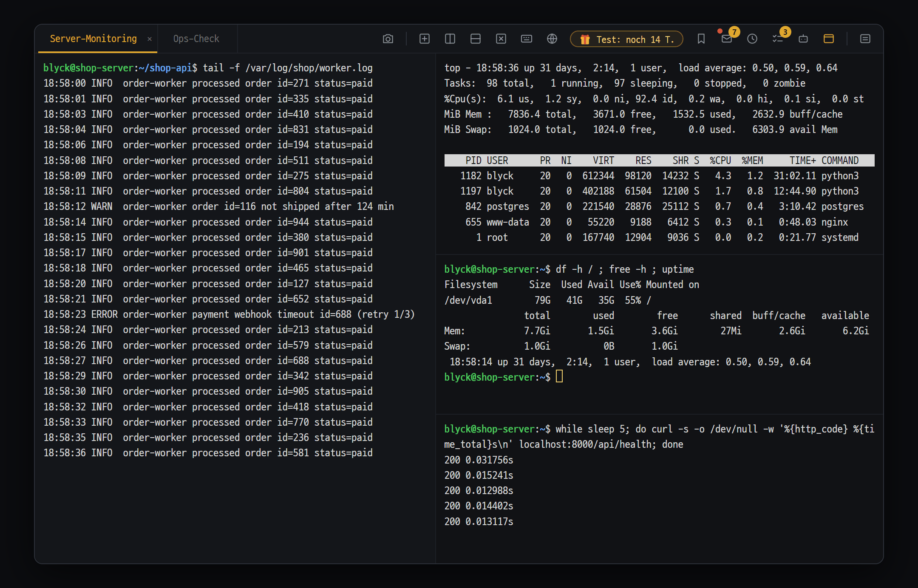This screenshot has height=588, width=918.
Task: Focus the shell prompt cursor in middle pane
Action: 559,377
